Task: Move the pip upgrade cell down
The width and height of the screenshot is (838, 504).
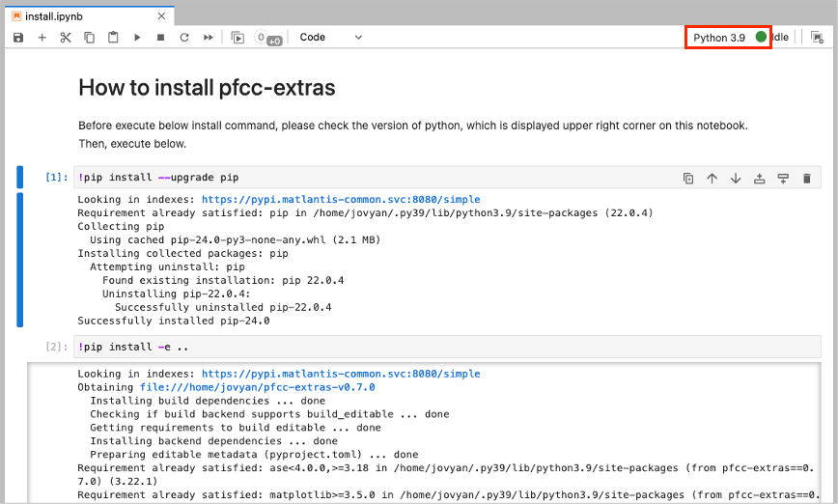Action: tap(736, 178)
